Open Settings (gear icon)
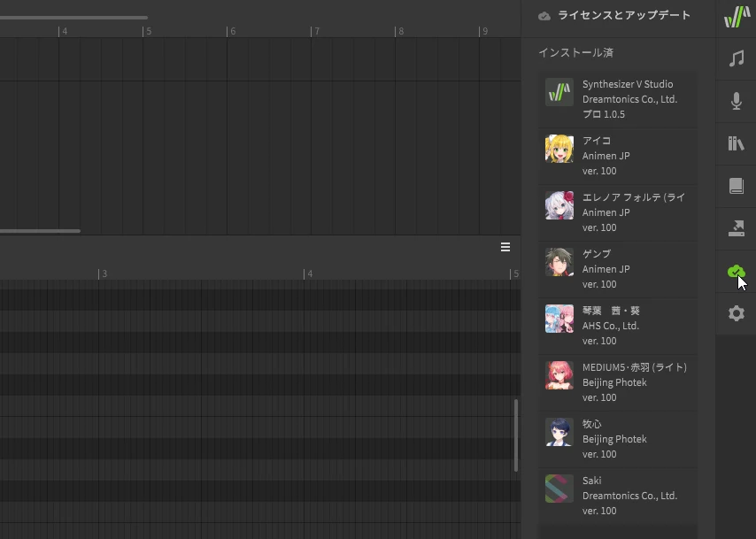The height and width of the screenshot is (539, 756). coord(737,313)
